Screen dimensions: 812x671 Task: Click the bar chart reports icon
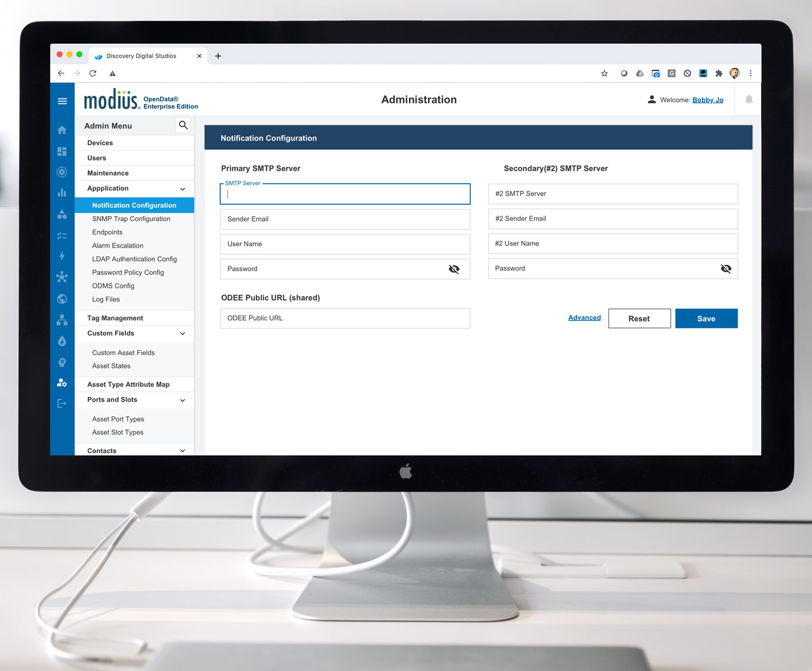coord(62,193)
